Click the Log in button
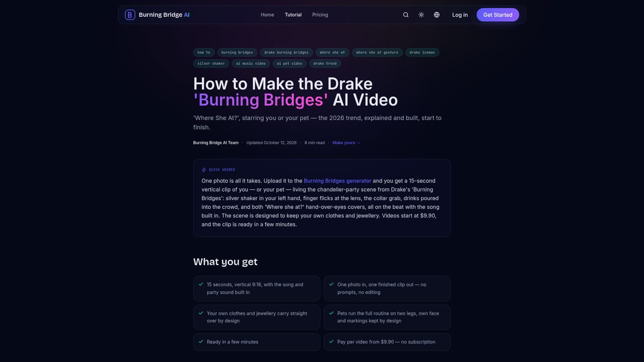 point(460,15)
